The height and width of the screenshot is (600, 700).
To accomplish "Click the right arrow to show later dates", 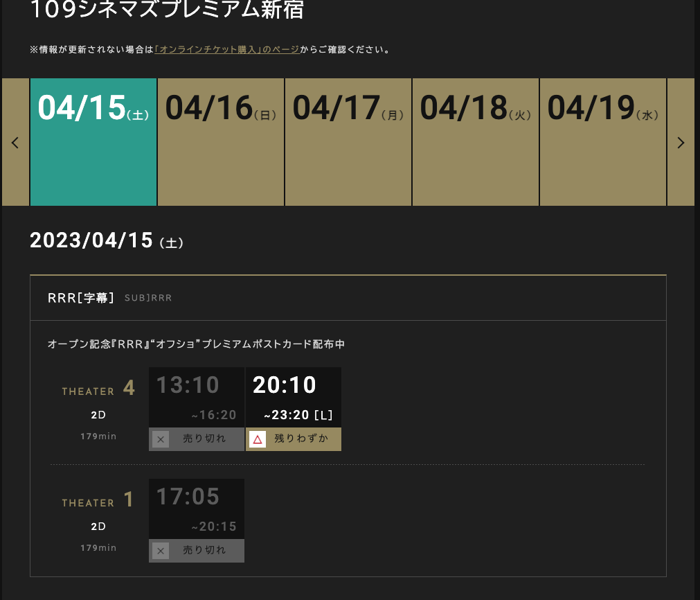I will pos(681,143).
